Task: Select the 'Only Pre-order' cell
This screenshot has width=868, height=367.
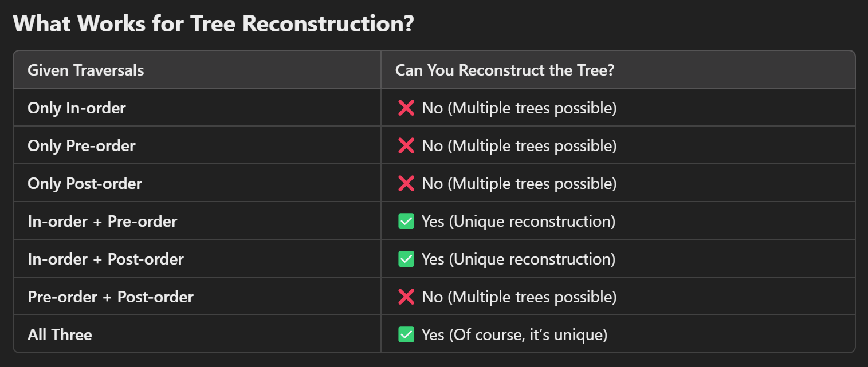Action: [81, 145]
